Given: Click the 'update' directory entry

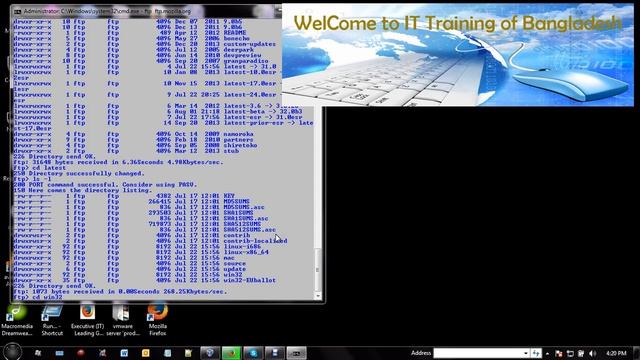Looking at the screenshot, I should pyautogui.click(x=235, y=269).
